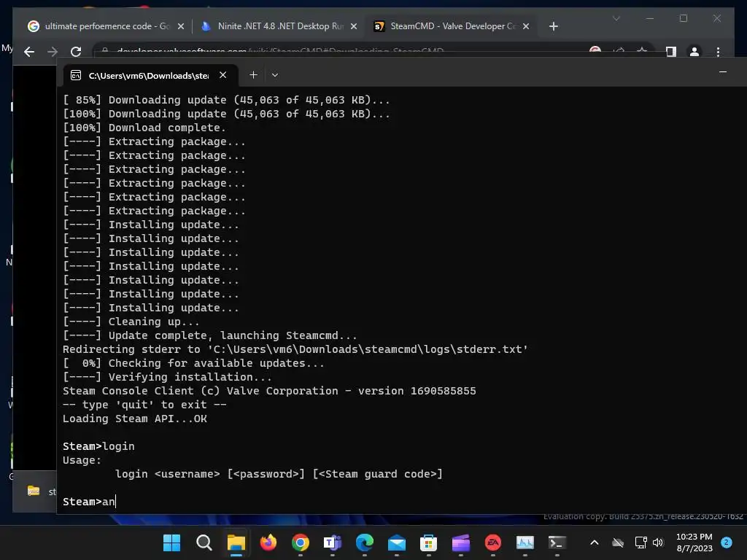This screenshot has height=560, width=747.
Task: Open OneDrive cloud tray icon
Action: click(x=618, y=542)
